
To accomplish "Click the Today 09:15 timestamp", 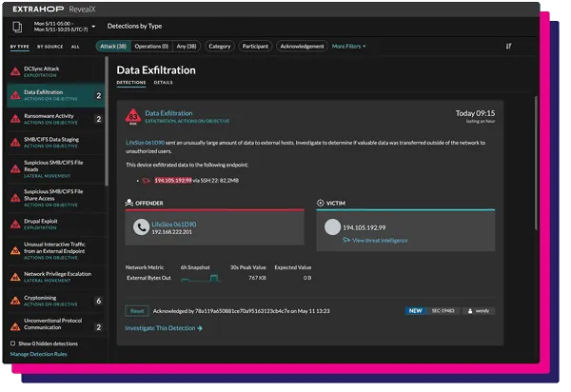I will (475, 113).
